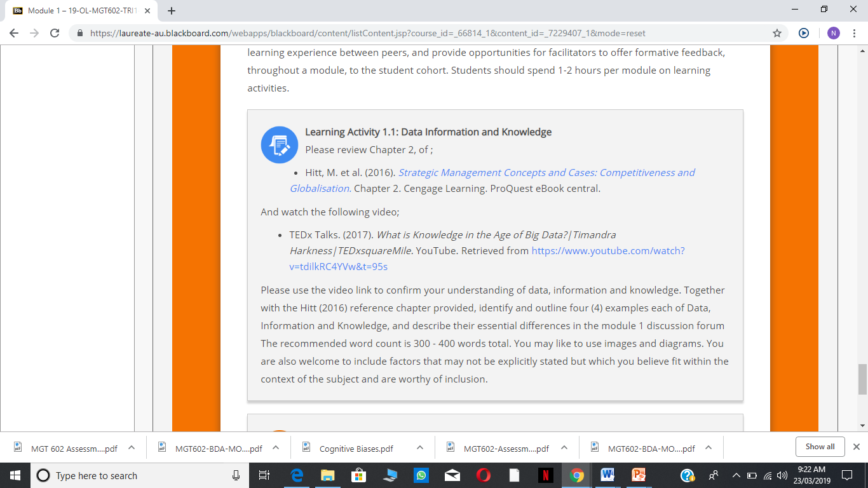868x488 pixels.
Task: Open the Cognitive Biases.pdf download
Action: click(x=356, y=448)
